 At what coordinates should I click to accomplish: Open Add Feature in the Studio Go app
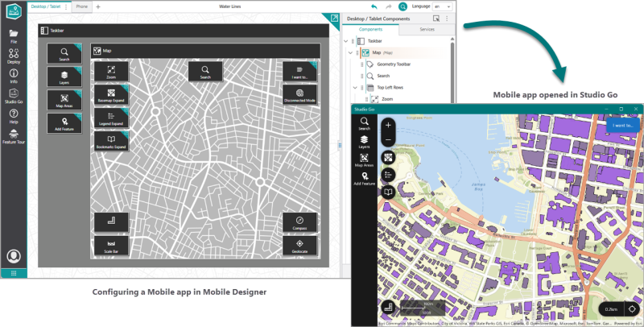click(x=364, y=179)
